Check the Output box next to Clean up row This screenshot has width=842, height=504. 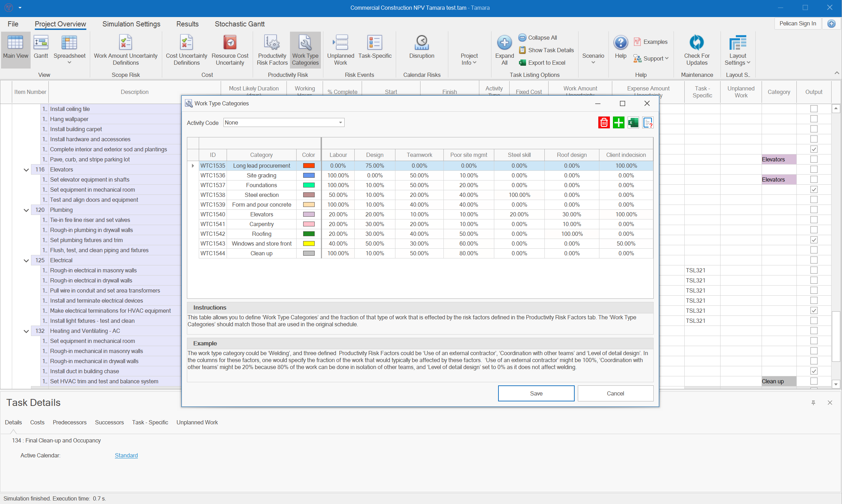[813, 381]
